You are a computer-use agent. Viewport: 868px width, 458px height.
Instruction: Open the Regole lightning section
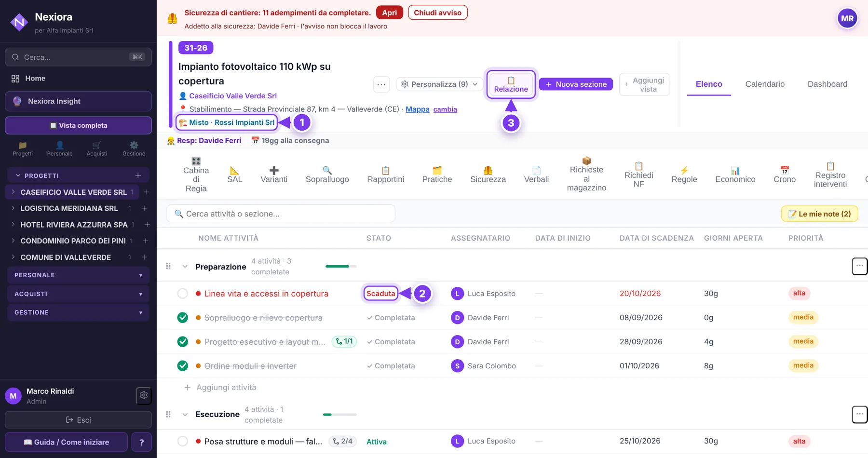tap(684, 175)
